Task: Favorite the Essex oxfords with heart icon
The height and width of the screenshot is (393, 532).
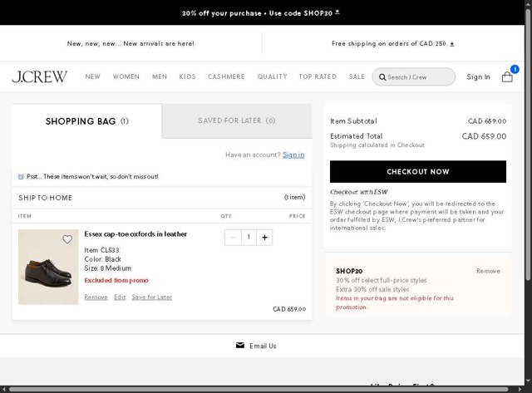Action: [x=67, y=239]
